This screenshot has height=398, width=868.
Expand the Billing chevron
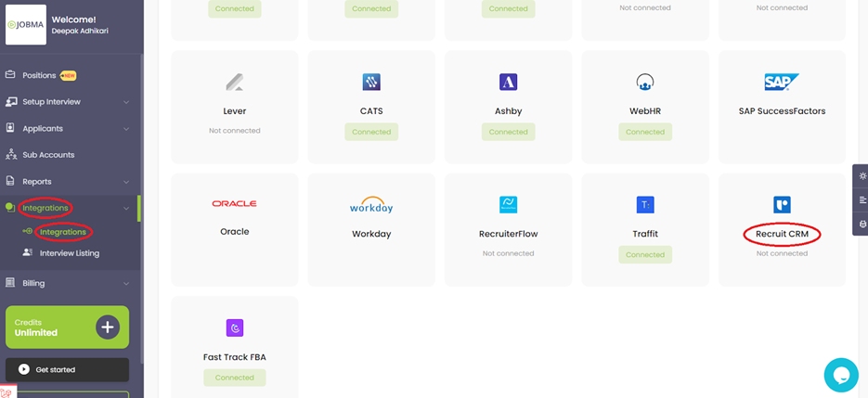pyautogui.click(x=126, y=284)
